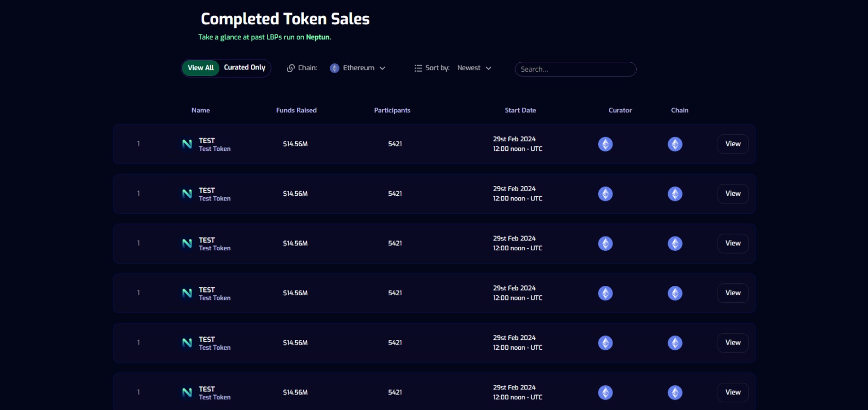The width and height of the screenshot is (868, 410).
Task: Switch to the Curated Only filter
Action: (245, 67)
